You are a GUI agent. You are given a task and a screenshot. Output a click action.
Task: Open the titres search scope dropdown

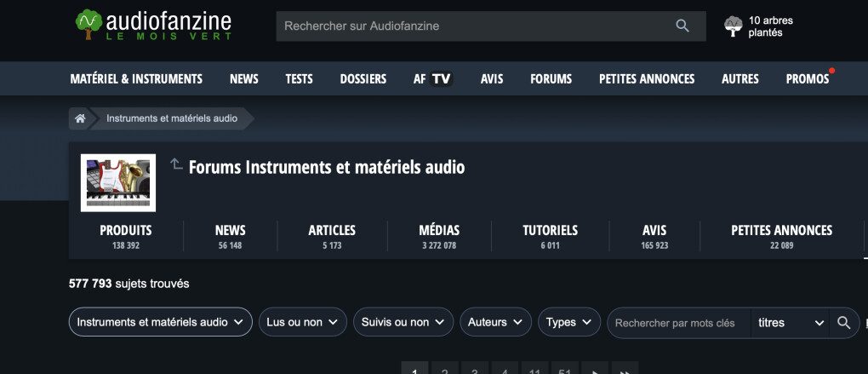tap(791, 323)
